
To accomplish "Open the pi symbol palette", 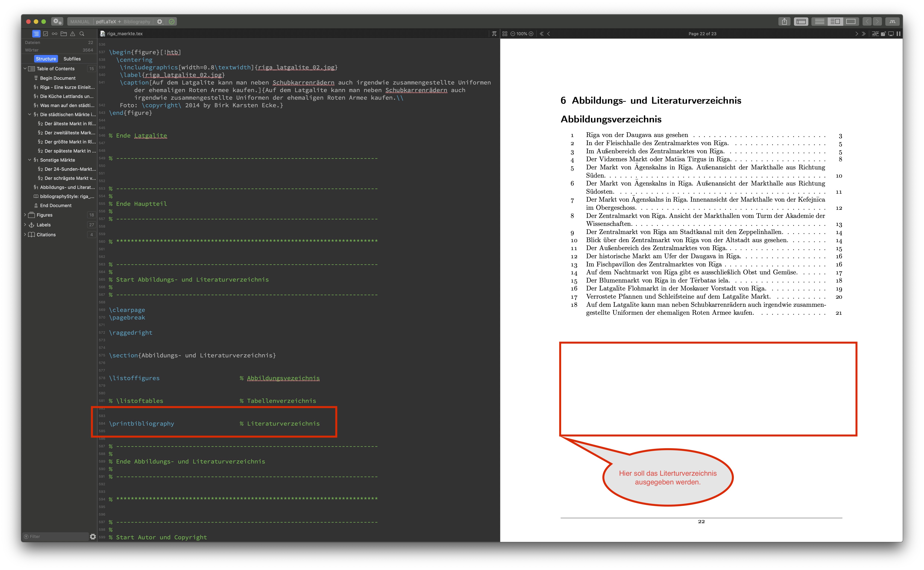I will pos(494,34).
